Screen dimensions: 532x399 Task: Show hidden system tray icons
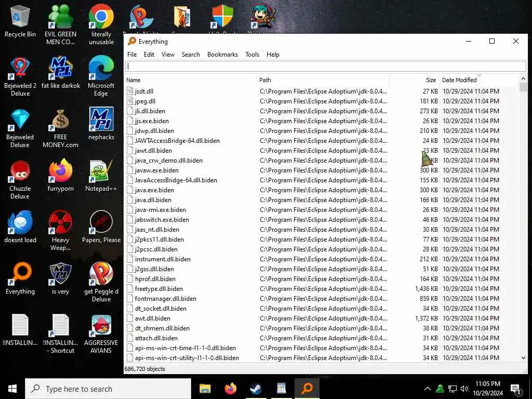pos(428,389)
